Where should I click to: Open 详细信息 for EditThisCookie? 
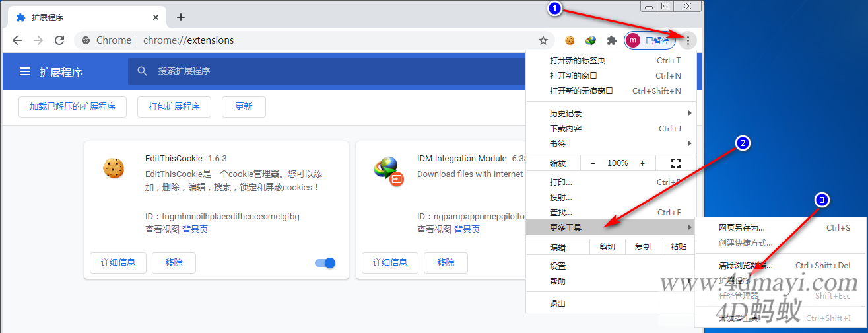(x=118, y=262)
